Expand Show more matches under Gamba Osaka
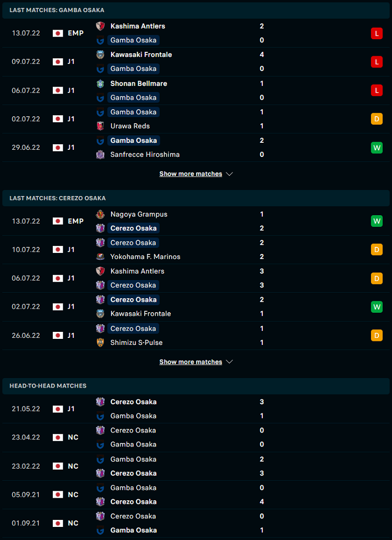The height and width of the screenshot is (540, 392). pyautogui.click(x=190, y=174)
